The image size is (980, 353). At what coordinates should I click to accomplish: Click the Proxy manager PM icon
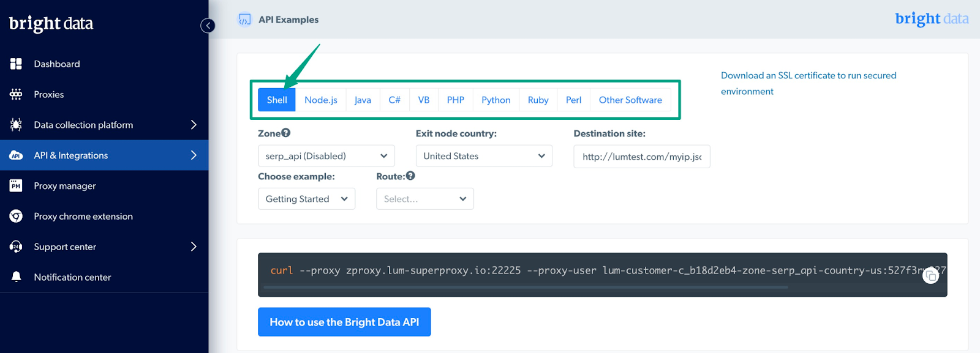[x=16, y=186]
